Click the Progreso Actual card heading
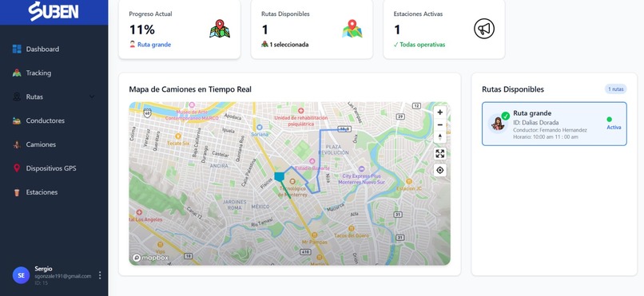The image size is (644, 296). point(150,14)
